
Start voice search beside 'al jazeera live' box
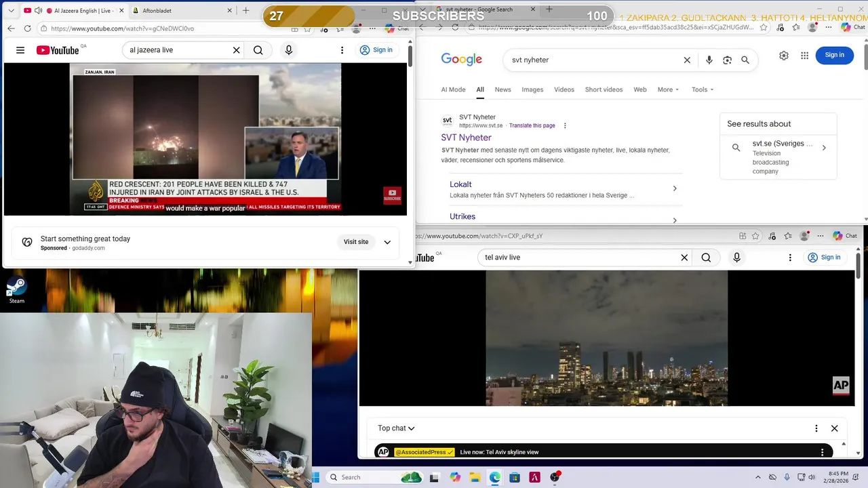click(289, 50)
